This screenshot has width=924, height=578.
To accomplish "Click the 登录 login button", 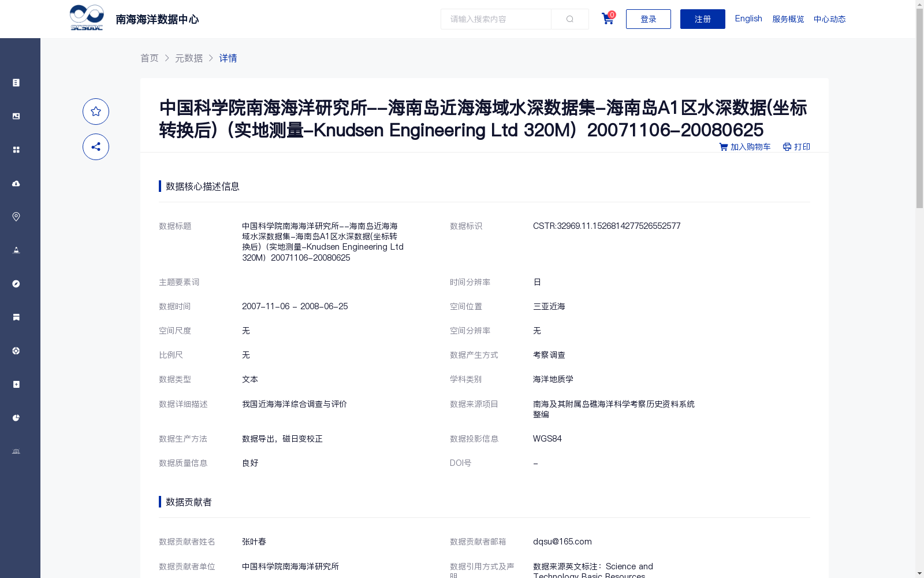I will 649,19.
